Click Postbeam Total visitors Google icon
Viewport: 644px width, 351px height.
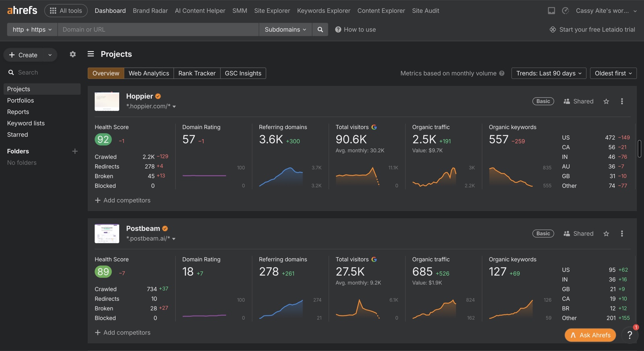point(374,260)
